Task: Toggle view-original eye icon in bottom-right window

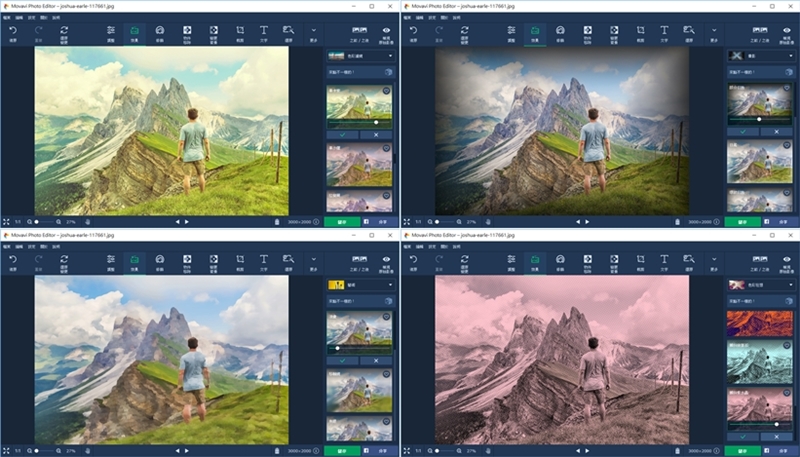Action: 787,260
